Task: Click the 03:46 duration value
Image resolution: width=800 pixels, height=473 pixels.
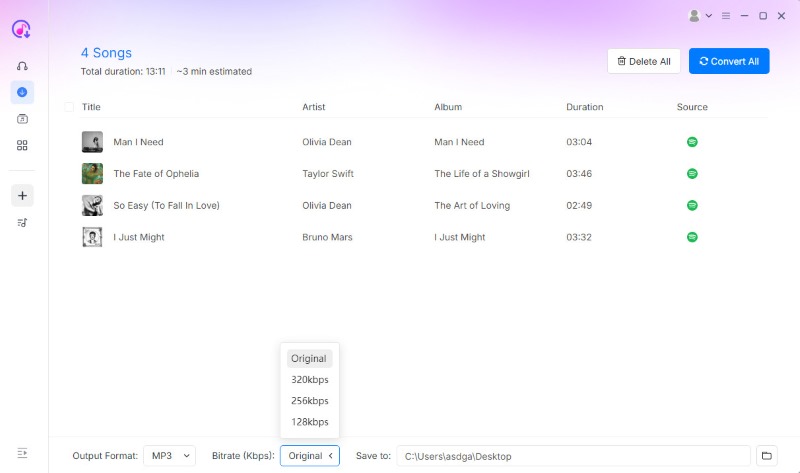Action: (x=579, y=173)
